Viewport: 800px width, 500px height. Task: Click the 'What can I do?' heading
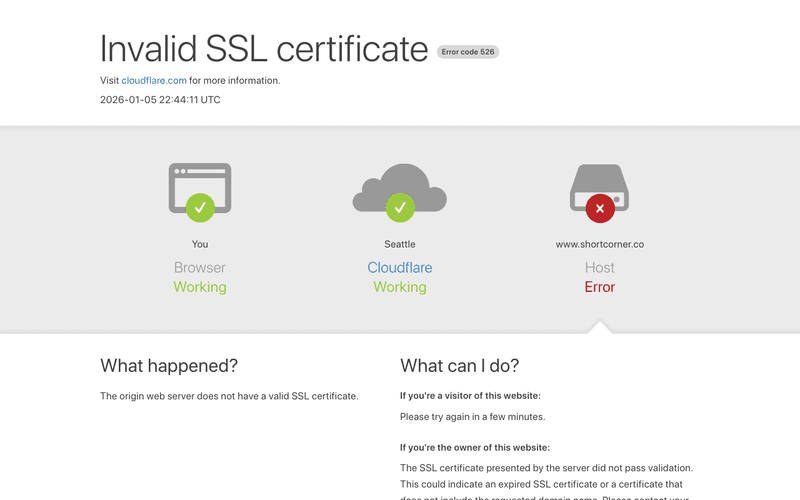click(x=459, y=365)
